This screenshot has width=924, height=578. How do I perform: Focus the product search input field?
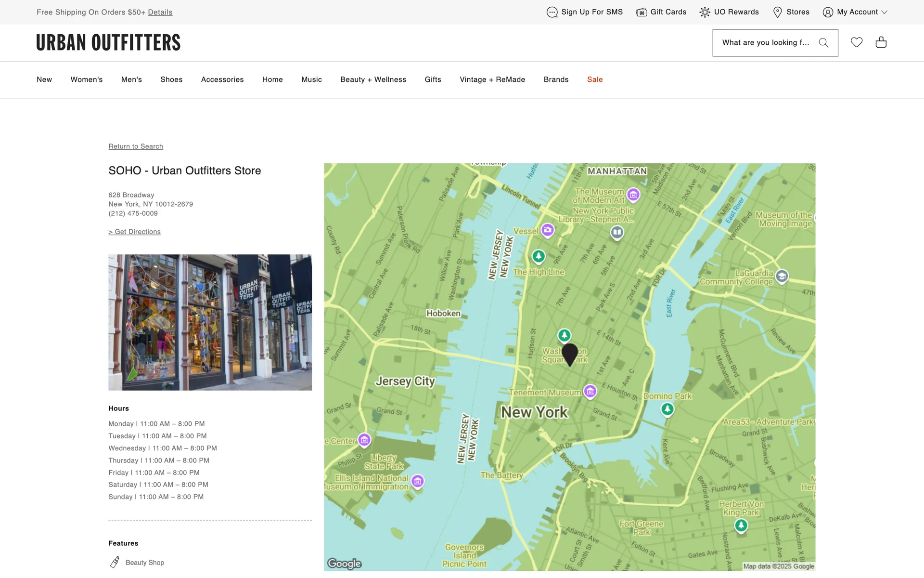point(765,43)
